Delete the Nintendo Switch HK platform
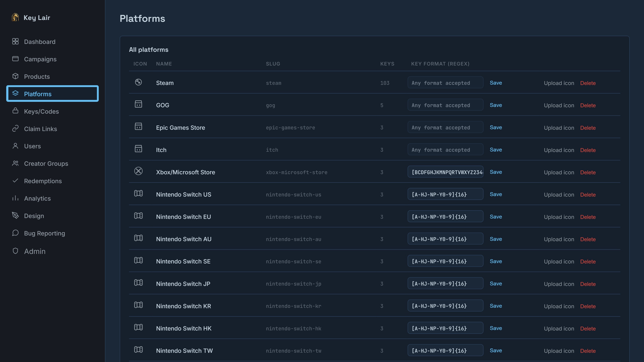Screen dimensions: 644x362 point(588,328)
